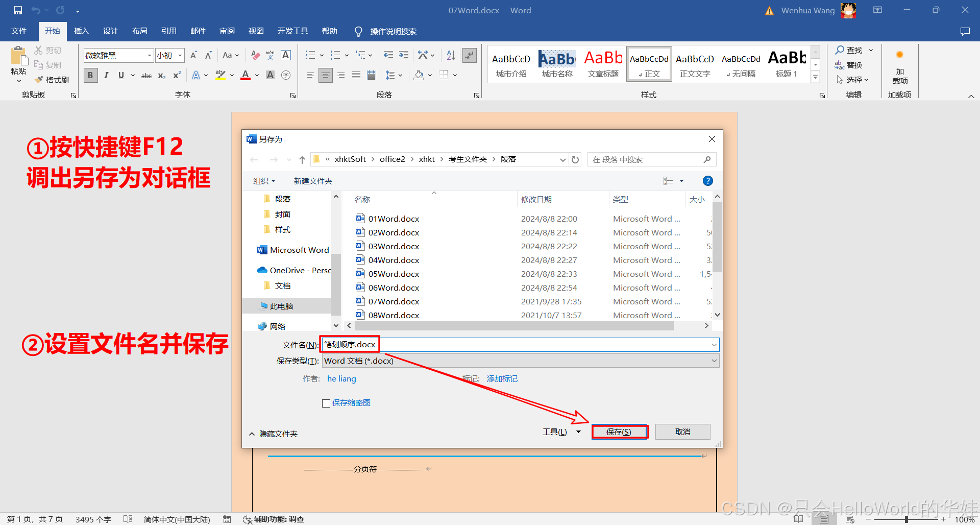
Task: Click the Help question mark icon in dialog
Action: (x=708, y=181)
